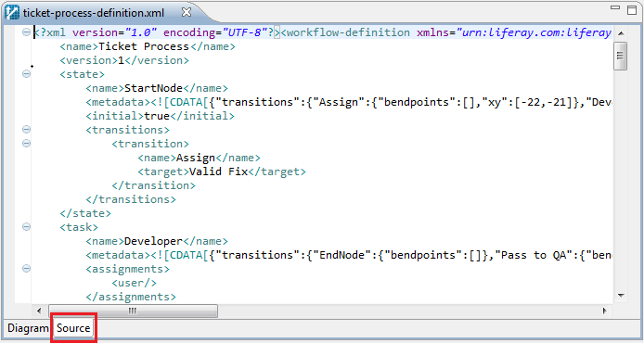The height and width of the screenshot is (343, 644).
Task: Click the closing '</transition>' tag
Action: point(154,185)
